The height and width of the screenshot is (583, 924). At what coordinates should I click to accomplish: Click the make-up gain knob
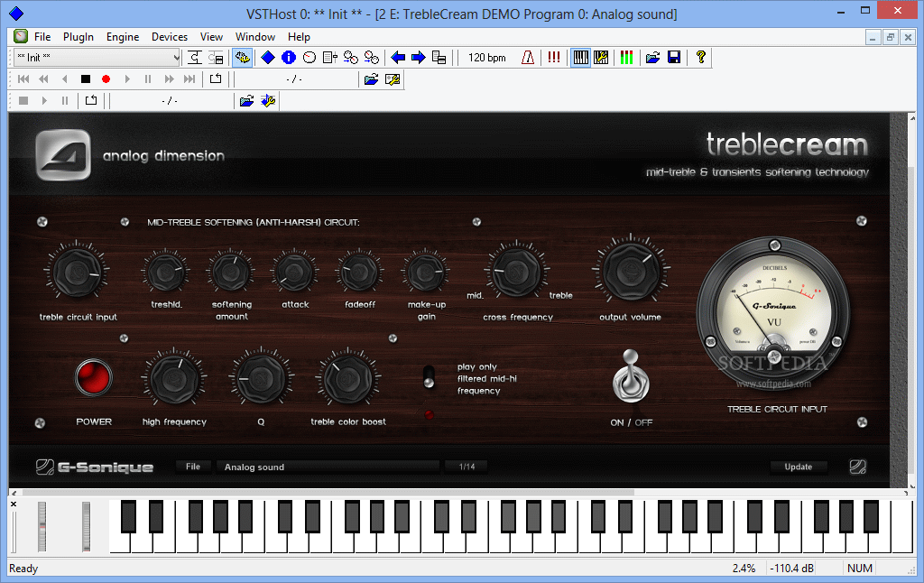point(426,272)
